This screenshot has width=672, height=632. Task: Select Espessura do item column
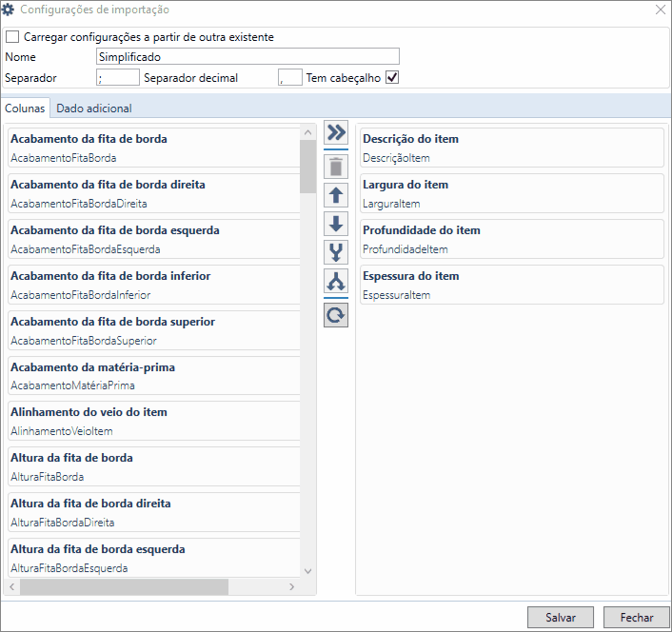[x=512, y=285]
